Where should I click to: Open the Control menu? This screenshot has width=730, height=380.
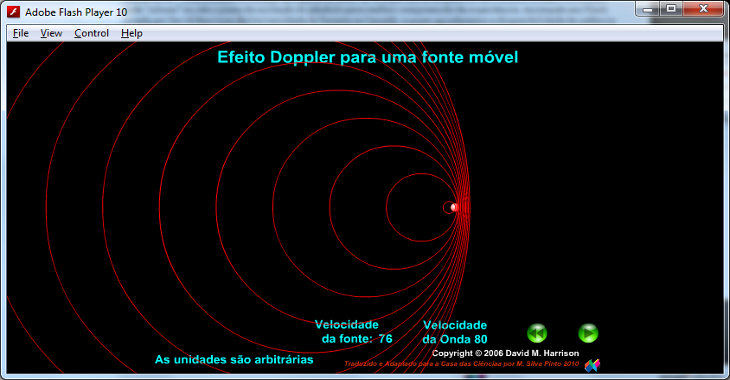(92, 33)
